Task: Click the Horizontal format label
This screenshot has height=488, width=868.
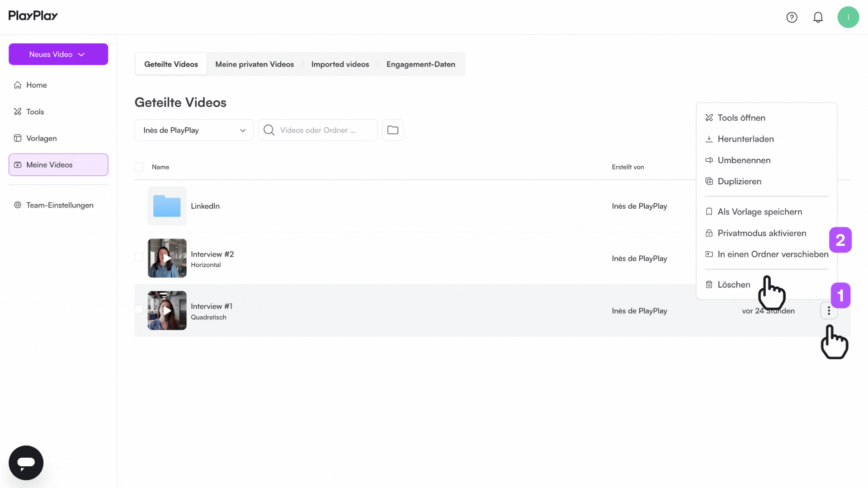Action: (x=206, y=265)
